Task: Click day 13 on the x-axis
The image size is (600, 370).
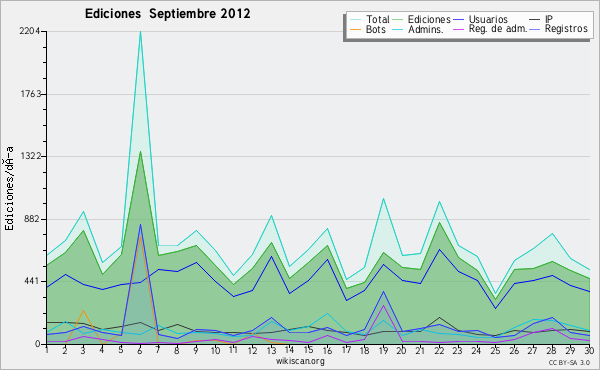Action: point(271,350)
